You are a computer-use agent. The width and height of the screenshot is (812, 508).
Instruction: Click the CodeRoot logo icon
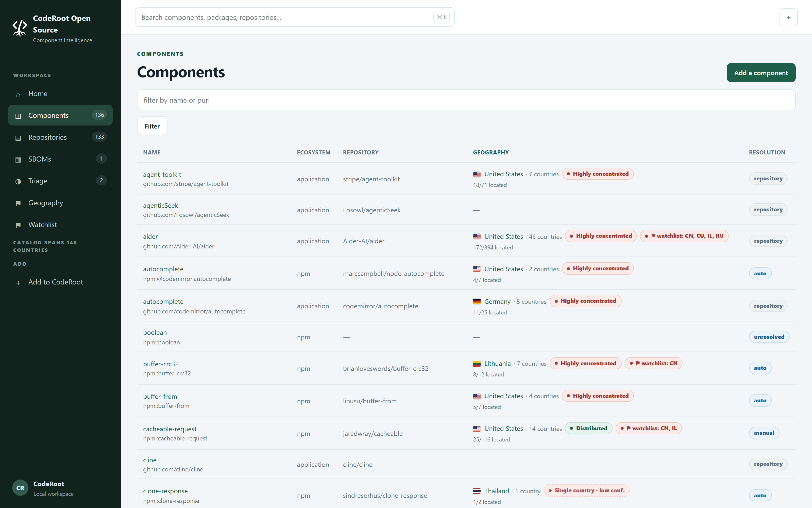pos(20,28)
